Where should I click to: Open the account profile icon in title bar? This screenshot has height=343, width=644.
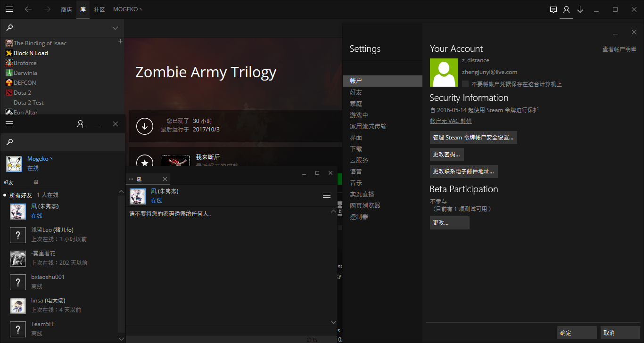click(567, 9)
